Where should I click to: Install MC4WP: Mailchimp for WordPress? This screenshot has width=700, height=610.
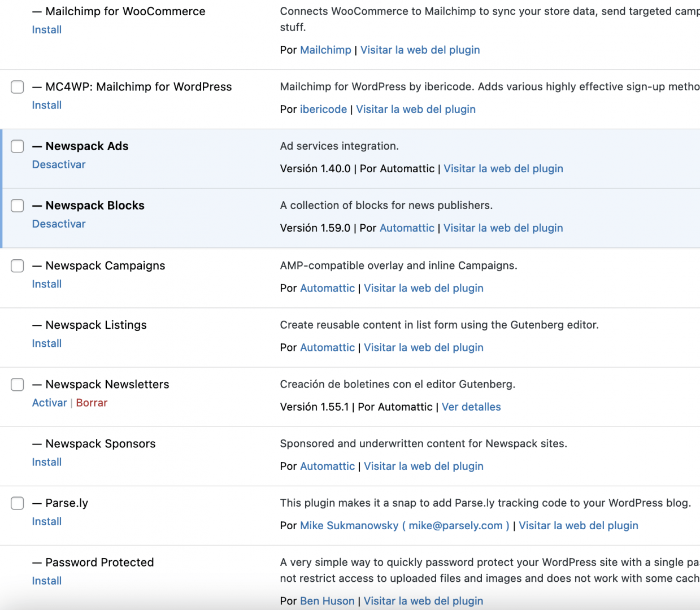point(47,105)
